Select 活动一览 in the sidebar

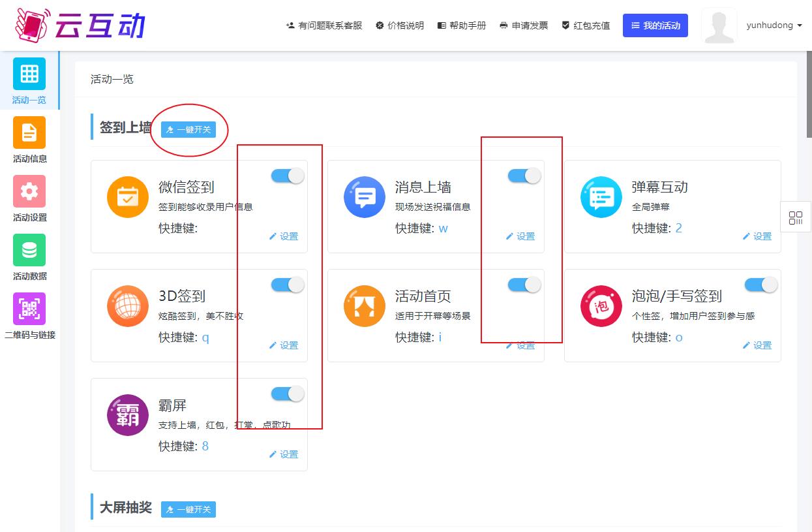tap(29, 81)
